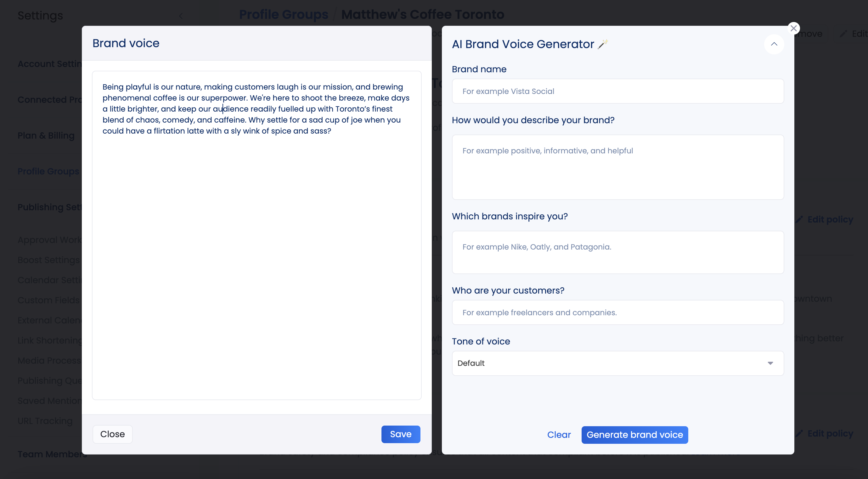
Task: Collapse the settings sidebar with back chevron
Action: coord(181,16)
